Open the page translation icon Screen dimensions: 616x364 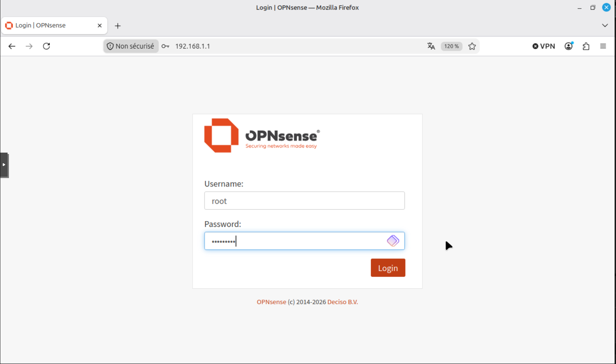click(x=431, y=46)
